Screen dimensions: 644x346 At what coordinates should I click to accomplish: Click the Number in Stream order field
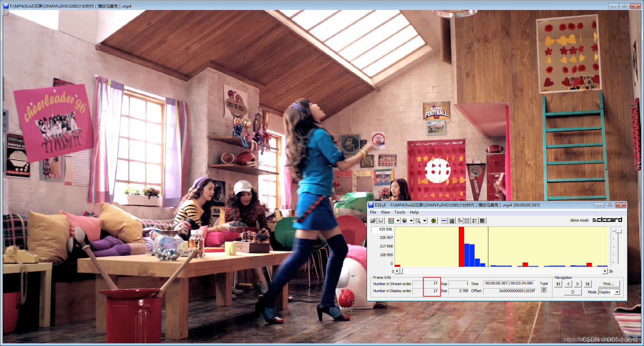[425, 284]
